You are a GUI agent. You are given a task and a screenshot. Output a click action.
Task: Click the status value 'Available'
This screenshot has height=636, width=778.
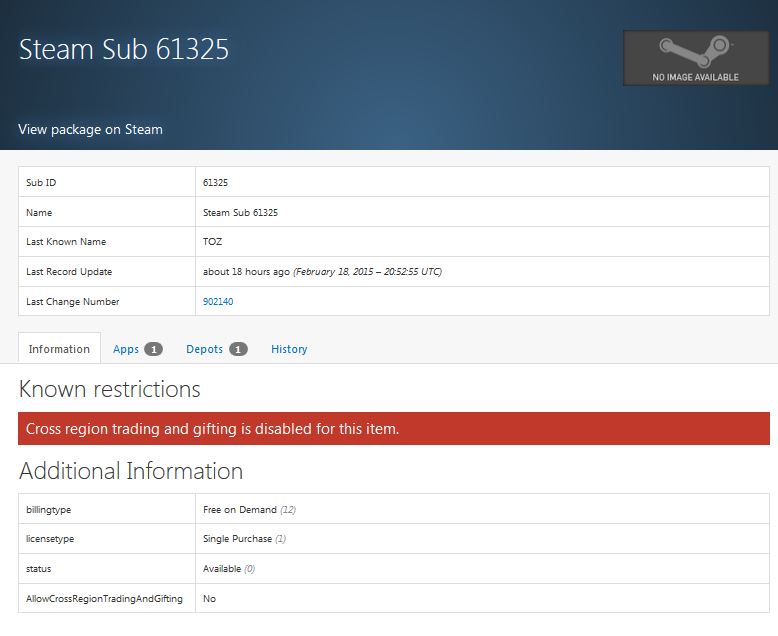tap(222, 569)
